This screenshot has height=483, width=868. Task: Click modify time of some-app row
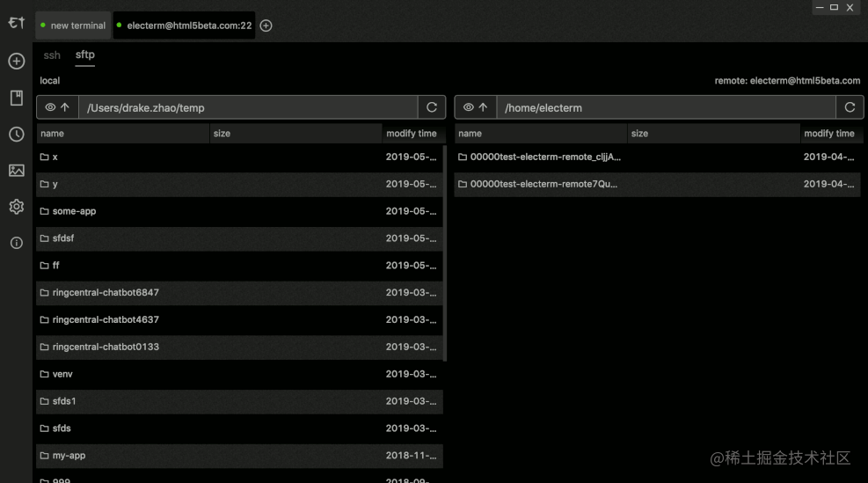[x=412, y=211]
